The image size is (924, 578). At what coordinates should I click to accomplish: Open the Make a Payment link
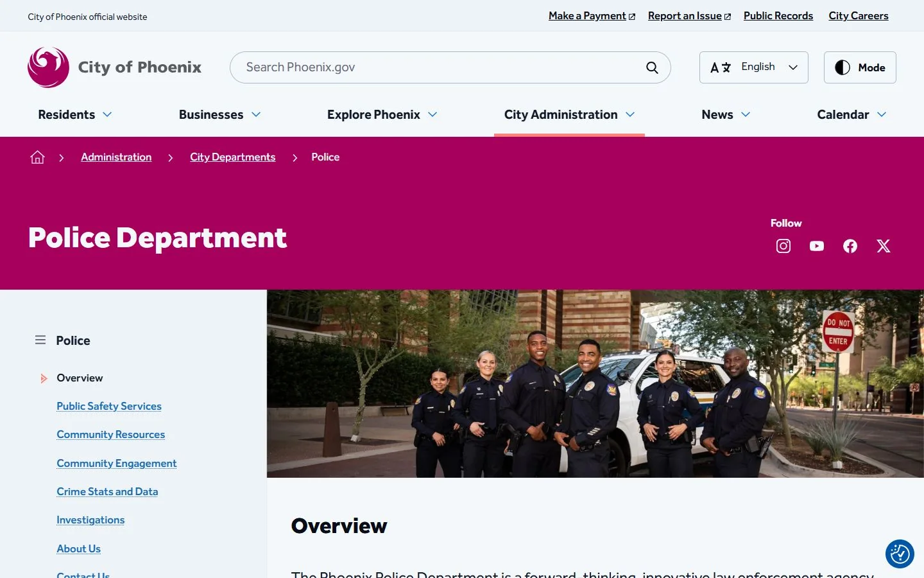pos(592,16)
